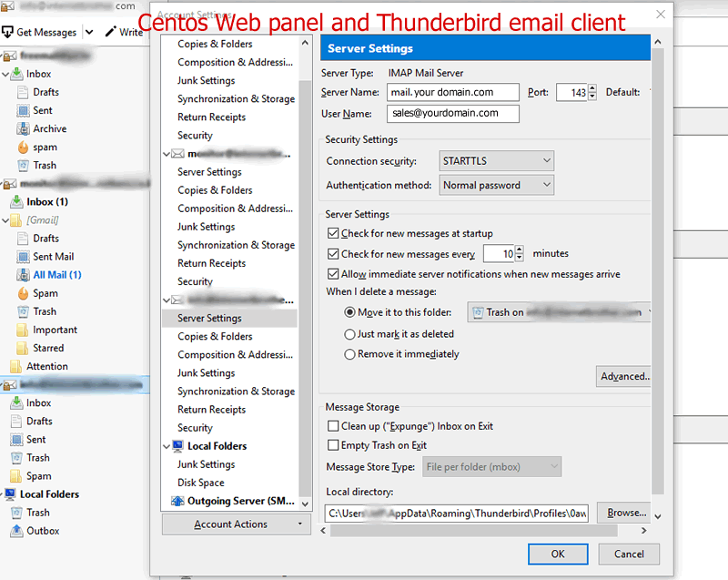Click Browse to change the local directory
This screenshot has width=728, height=580.
(623, 513)
